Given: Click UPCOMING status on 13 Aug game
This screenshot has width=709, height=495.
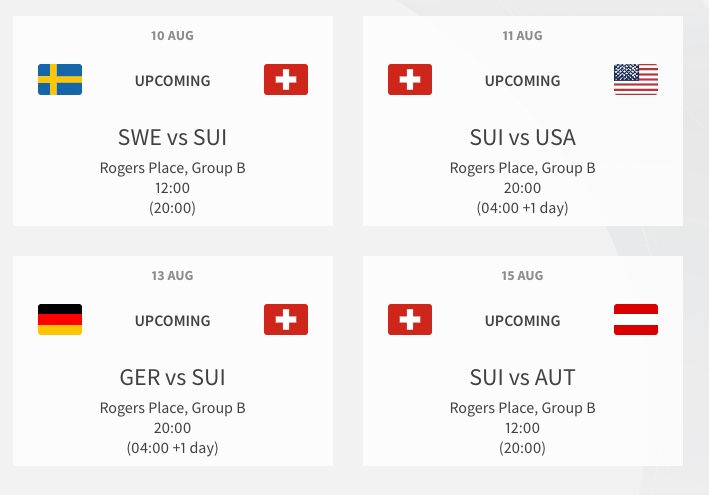Looking at the screenshot, I should 173,321.
